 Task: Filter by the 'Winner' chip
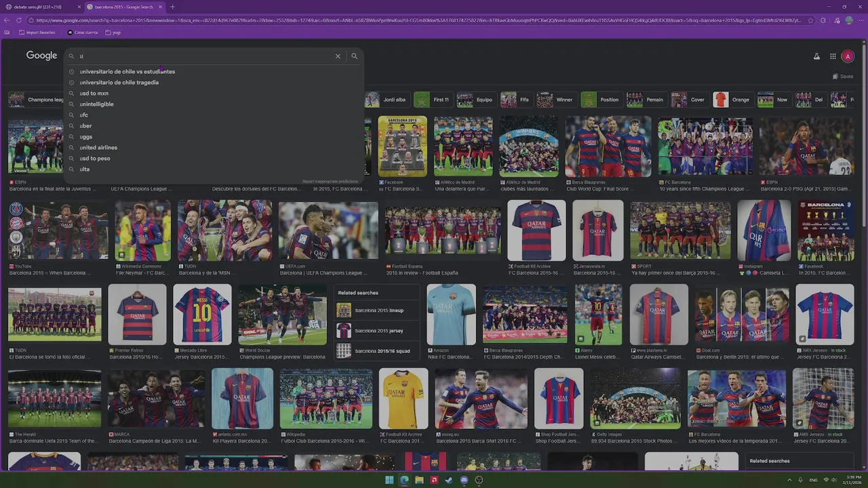[x=555, y=100]
